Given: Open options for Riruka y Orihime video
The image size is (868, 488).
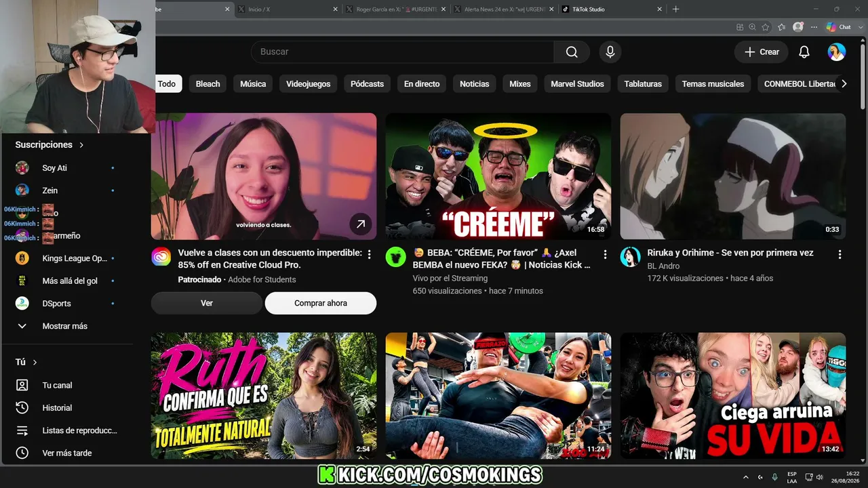Looking at the screenshot, I should pyautogui.click(x=840, y=254).
